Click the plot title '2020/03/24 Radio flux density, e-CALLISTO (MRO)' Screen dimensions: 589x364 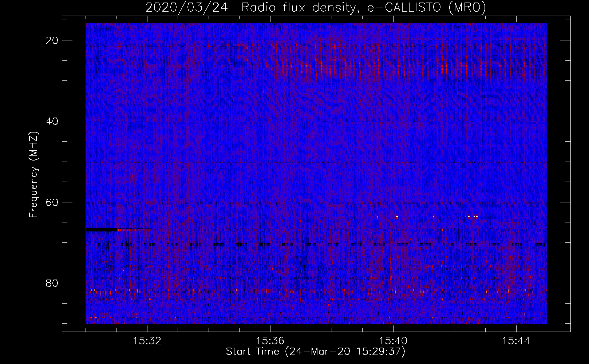tap(316, 7)
